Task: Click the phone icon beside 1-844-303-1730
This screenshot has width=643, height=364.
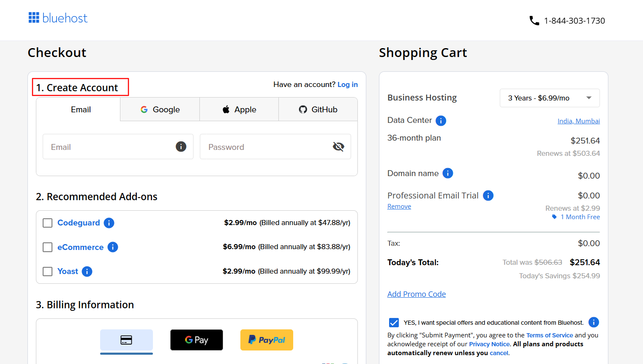Action: click(534, 21)
